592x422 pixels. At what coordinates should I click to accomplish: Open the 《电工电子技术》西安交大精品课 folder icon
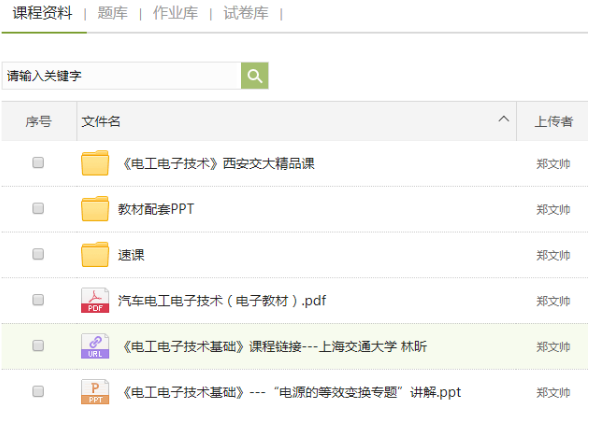tap(95, 163)
